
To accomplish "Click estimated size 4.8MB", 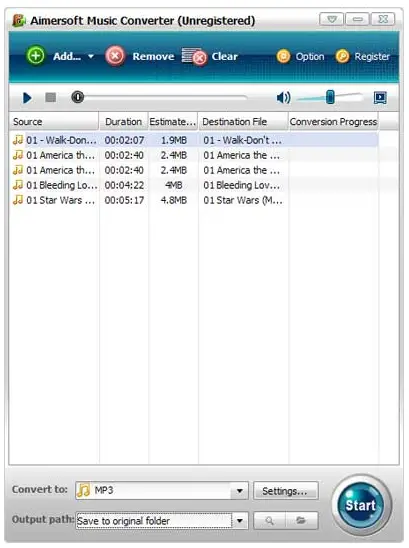I will point(174,200).
